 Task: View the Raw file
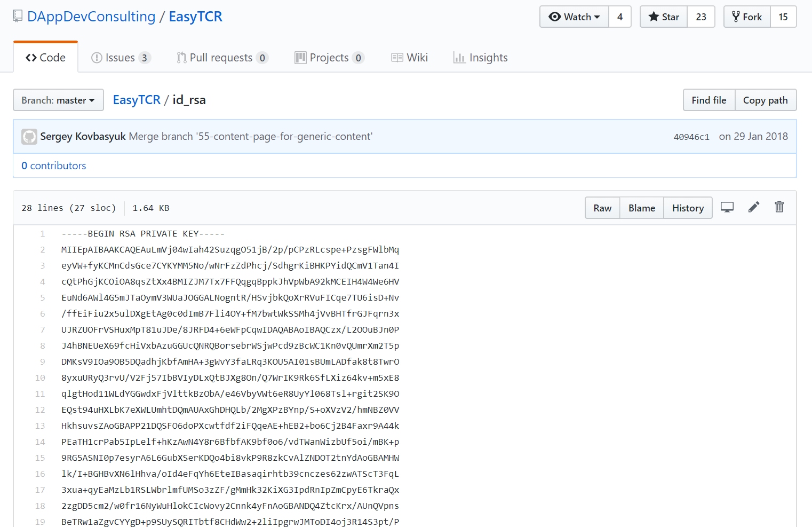click(x=602, y=208)
